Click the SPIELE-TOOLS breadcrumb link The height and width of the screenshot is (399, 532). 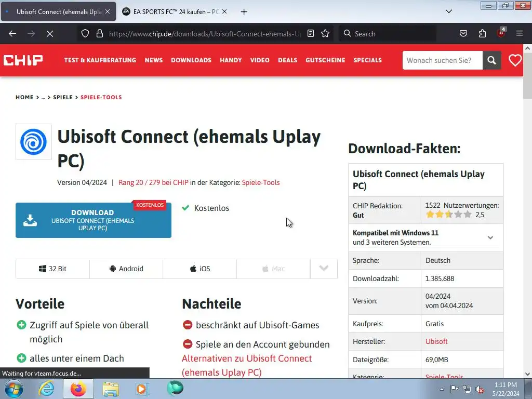(x=101, y=97)
